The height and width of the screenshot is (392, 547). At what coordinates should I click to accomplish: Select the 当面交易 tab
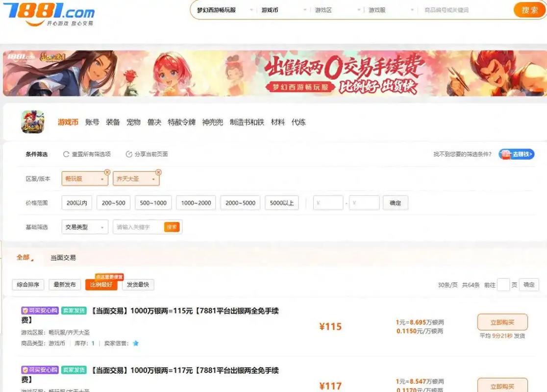tap(63, 258)
